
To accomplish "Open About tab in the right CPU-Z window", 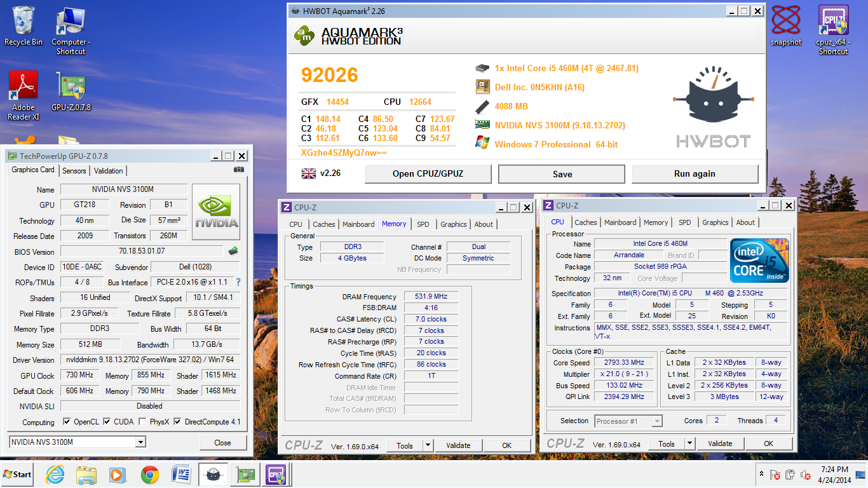I will click(x=745, y=222).
